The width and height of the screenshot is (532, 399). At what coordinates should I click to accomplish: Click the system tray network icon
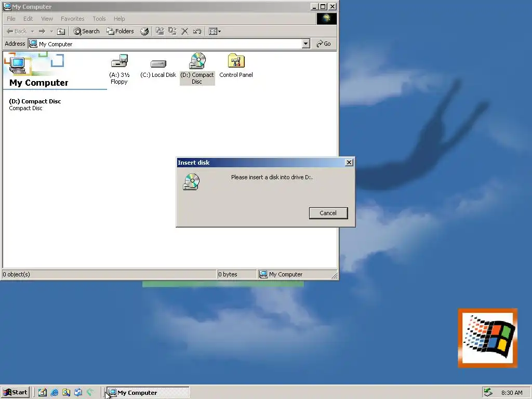(488, 392)
